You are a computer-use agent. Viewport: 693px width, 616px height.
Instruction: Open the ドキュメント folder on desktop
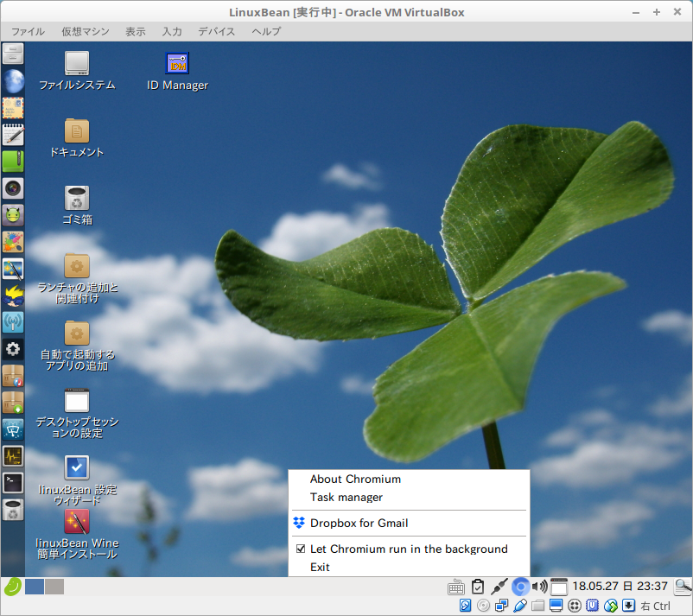coord(77,138)
